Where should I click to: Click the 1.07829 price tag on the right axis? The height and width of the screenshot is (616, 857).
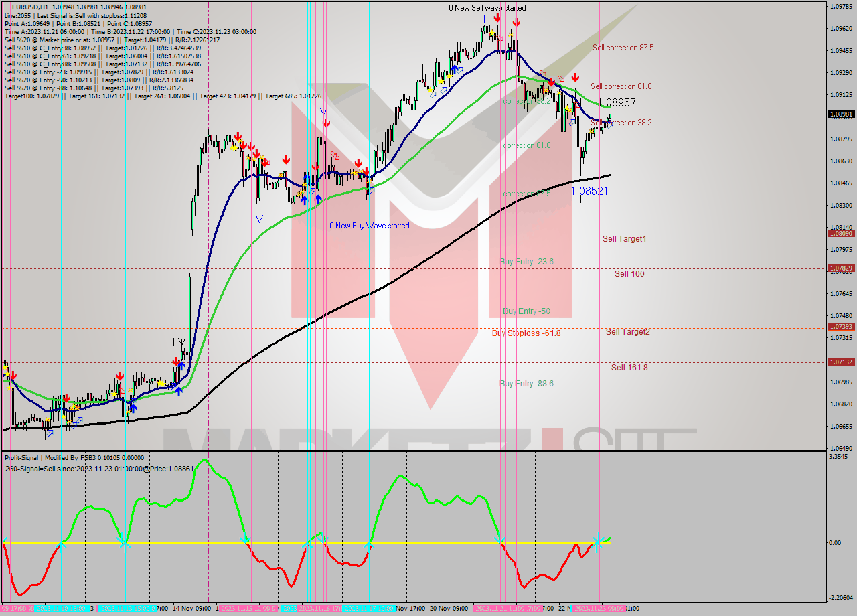[x=841, y=268]
